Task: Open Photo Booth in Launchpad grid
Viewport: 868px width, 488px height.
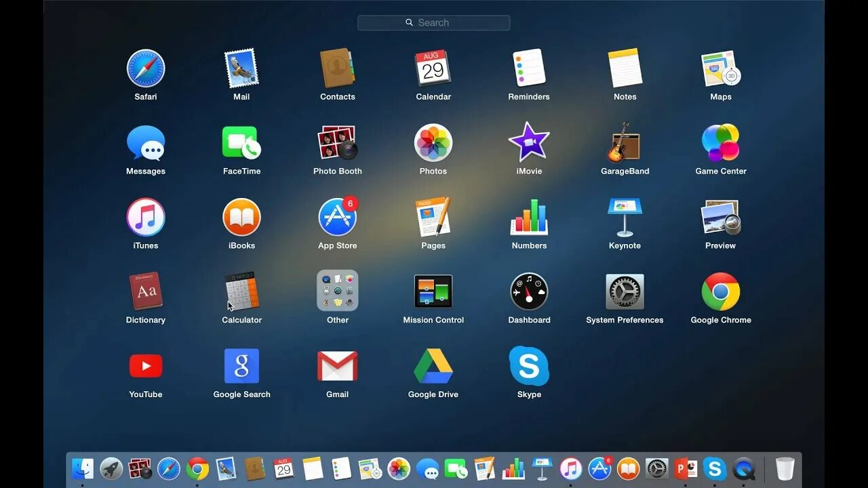Action: (337, 143)
